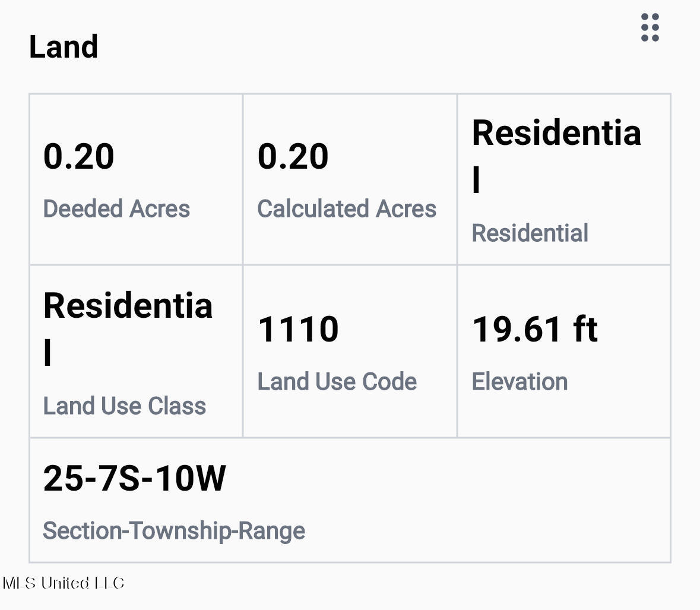The height and width of the screenshot is (610, 700).
Task: Select the 0.20 Deeded Acres value
Action: click(78, 156)
